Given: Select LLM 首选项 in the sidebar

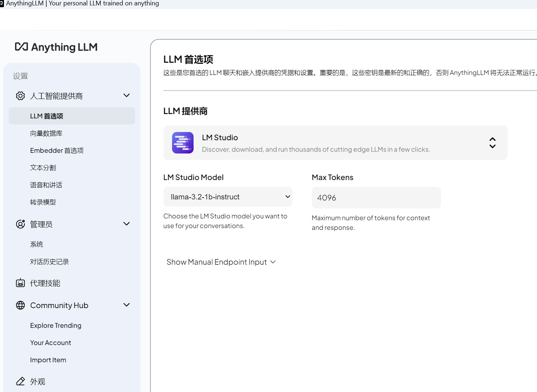Looking at the screenshot, I should click(72, 116).
